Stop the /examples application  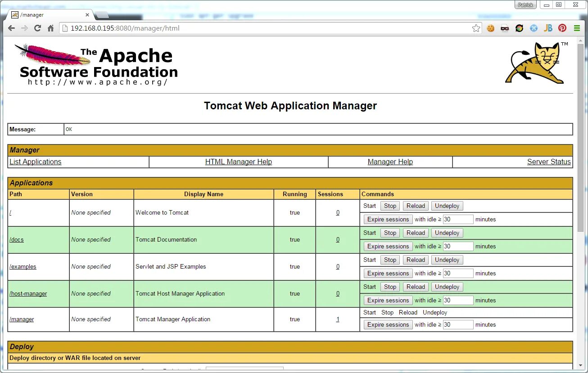pos(390,260)
